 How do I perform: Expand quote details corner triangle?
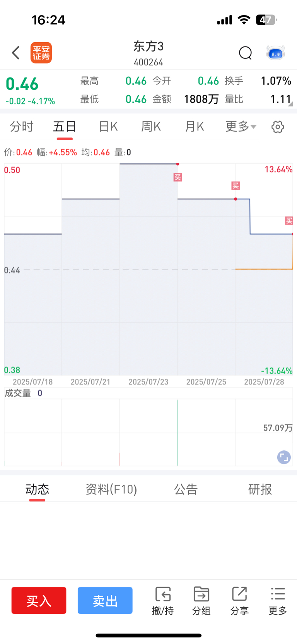[290, 104]
